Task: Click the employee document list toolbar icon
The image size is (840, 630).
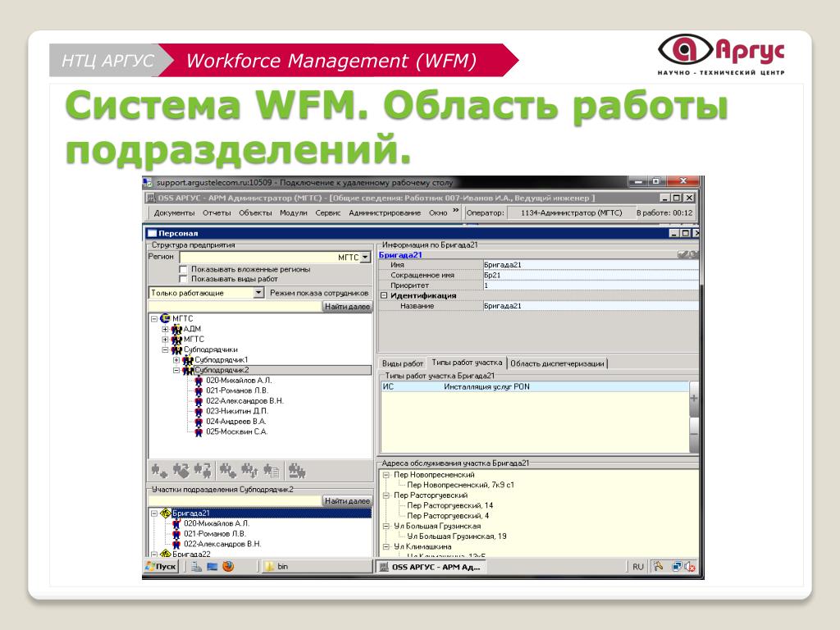Action: click(272, 471)
